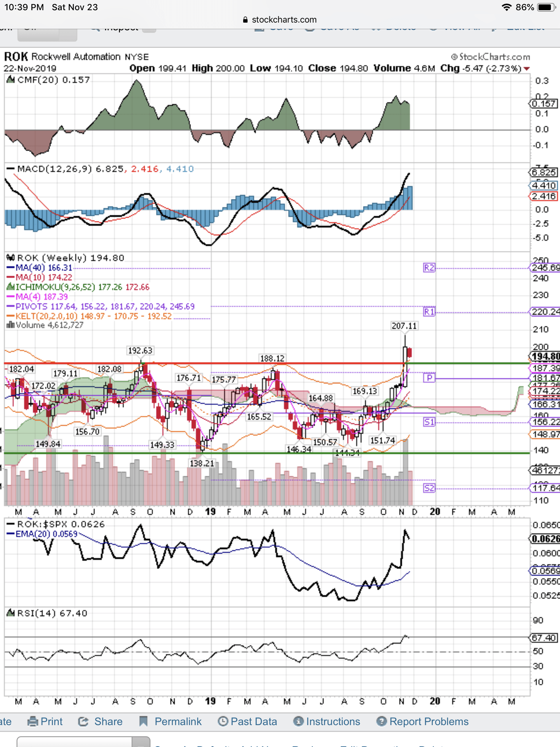
Task: Click the 0.0626 tag on ratio axis
Action: point(544,539)
